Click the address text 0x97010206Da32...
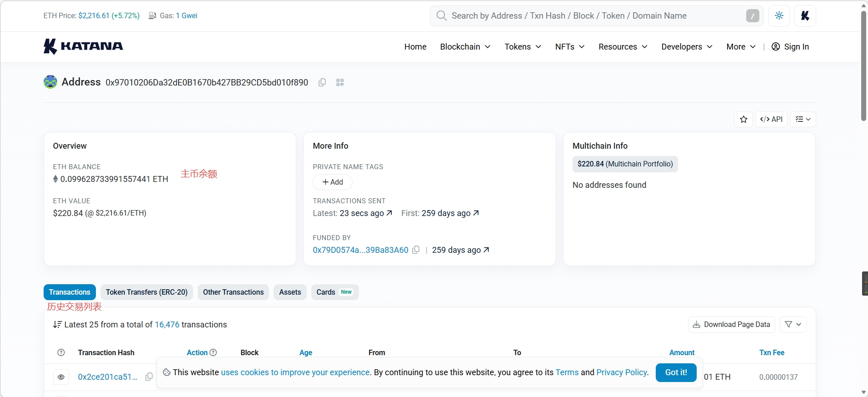 coord(207,82)
